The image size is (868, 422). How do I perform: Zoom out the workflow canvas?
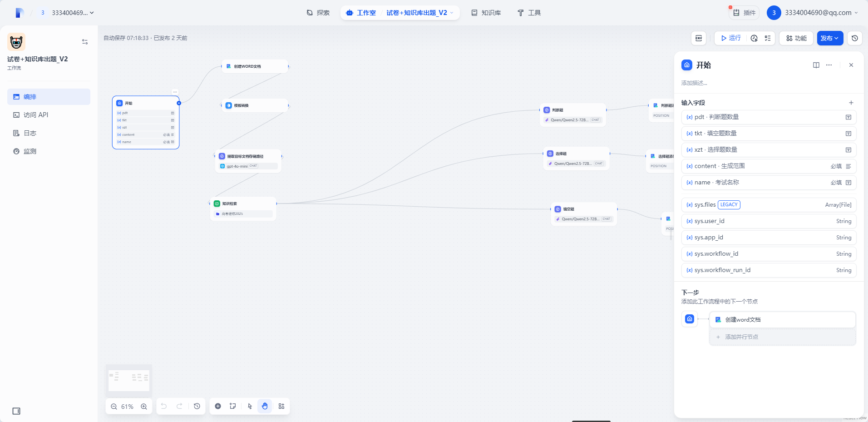114,407
